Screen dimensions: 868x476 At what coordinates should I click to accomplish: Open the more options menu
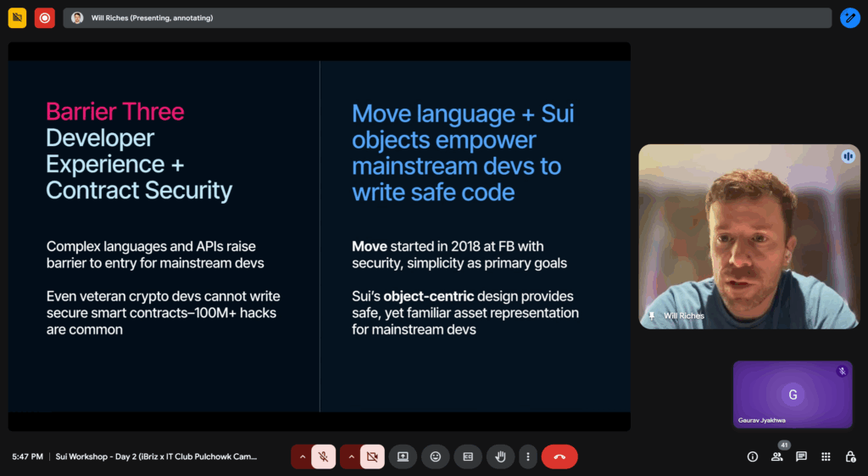tap(528, 456)
